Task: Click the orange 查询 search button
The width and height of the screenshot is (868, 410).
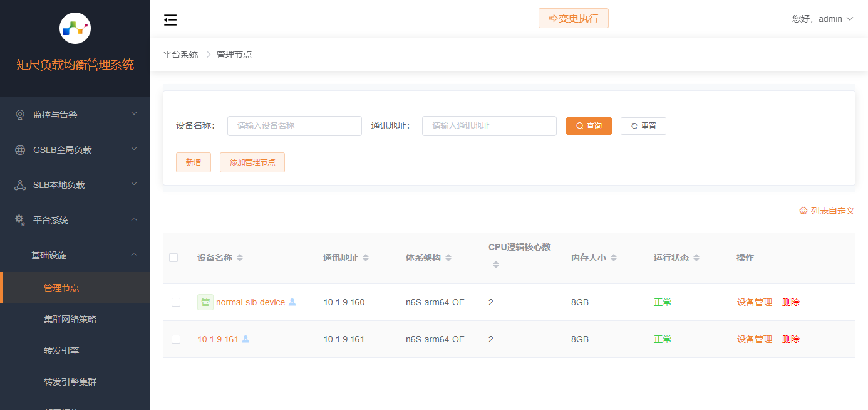Action: (589, 126)
